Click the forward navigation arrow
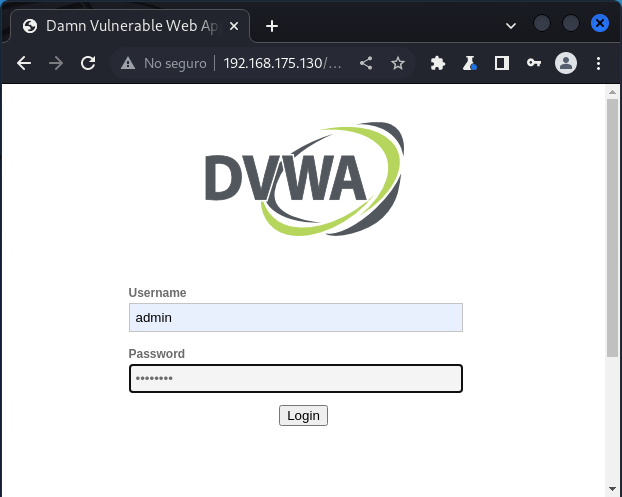 click(x=56, y=63)
